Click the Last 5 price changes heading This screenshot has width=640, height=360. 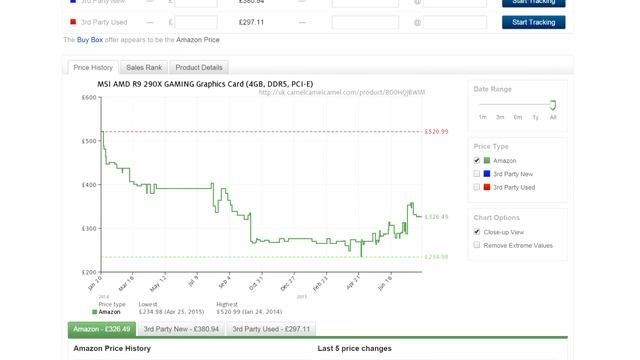(354, 348)
